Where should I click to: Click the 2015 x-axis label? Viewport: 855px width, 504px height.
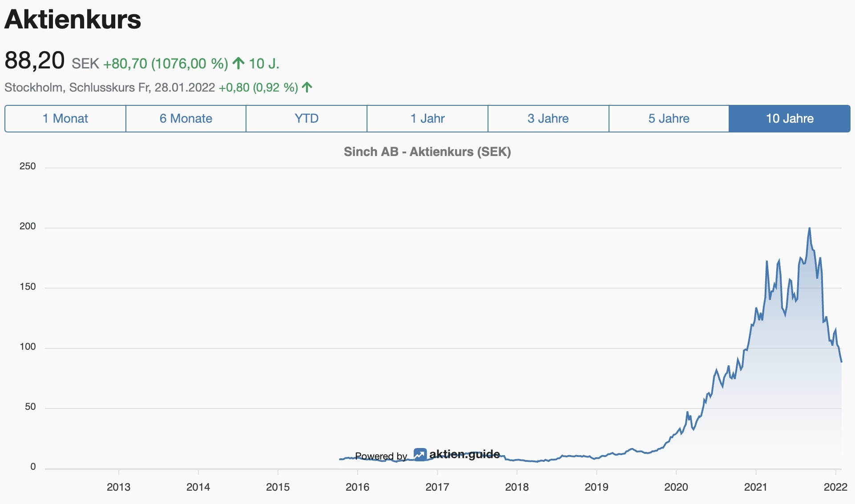click(278, 487)
